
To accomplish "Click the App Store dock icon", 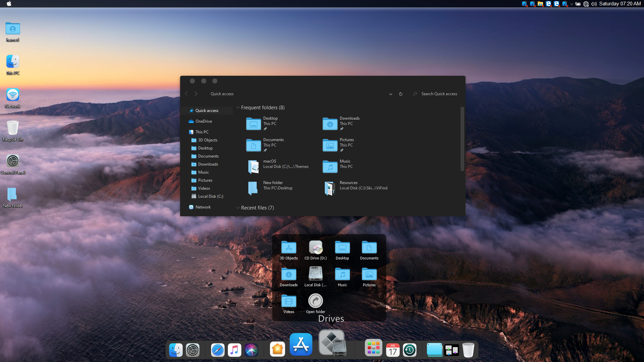I will click(x=301, y=345).
